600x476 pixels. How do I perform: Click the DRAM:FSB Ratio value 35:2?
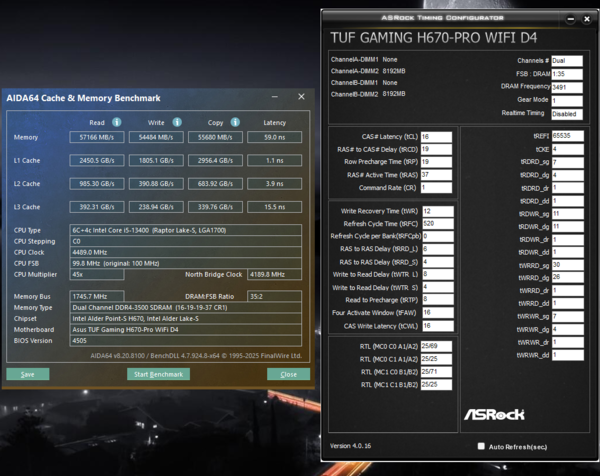(274, 296)
